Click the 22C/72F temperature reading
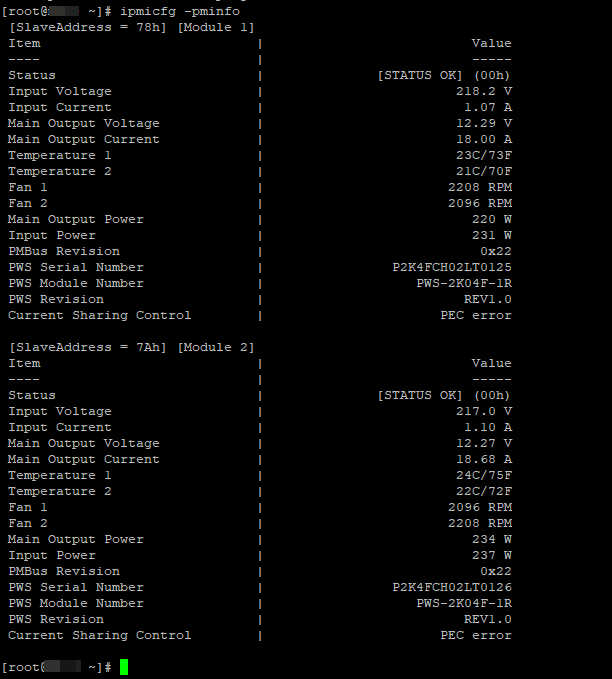 pos(484,491)
